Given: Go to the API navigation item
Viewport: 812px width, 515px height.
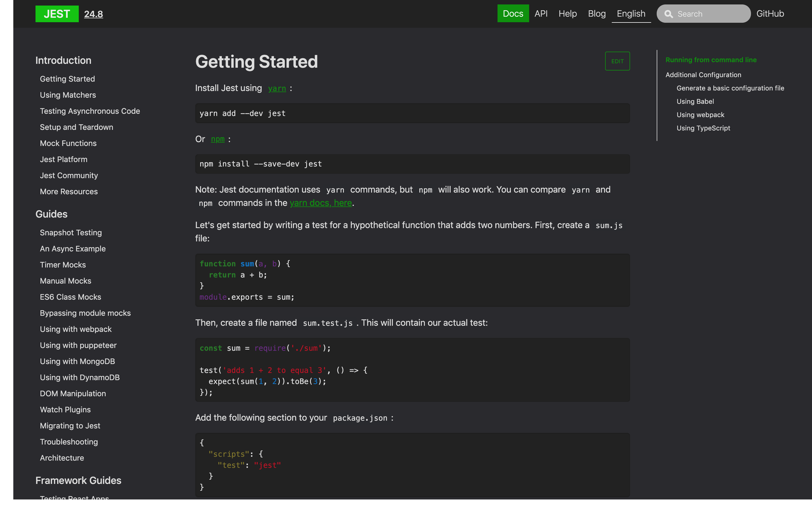Looking at the screenshot, I should pyautogui.click(x=541, y=14).
